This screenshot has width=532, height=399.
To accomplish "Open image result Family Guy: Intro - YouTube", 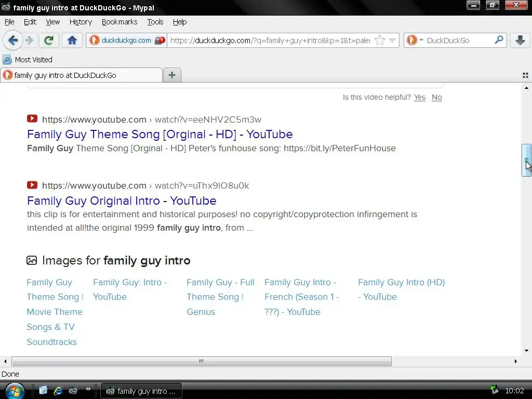I will point(130,289).
